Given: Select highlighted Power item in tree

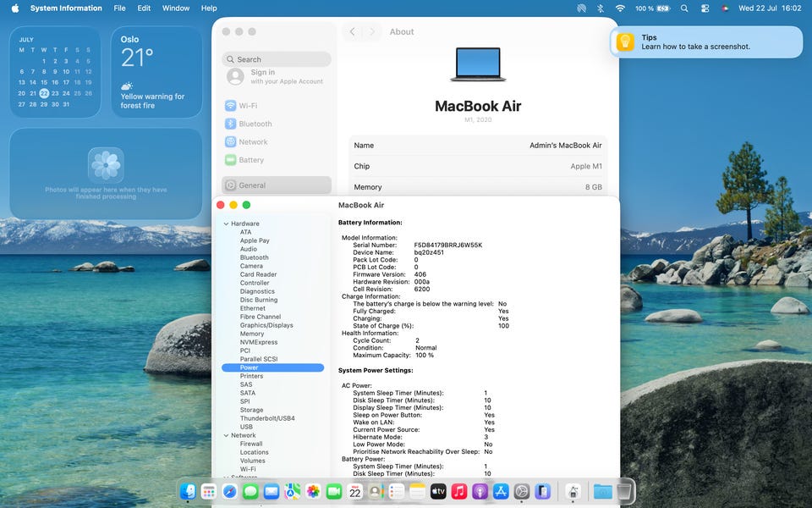Looking at the screenshot, I should [273, 367].
